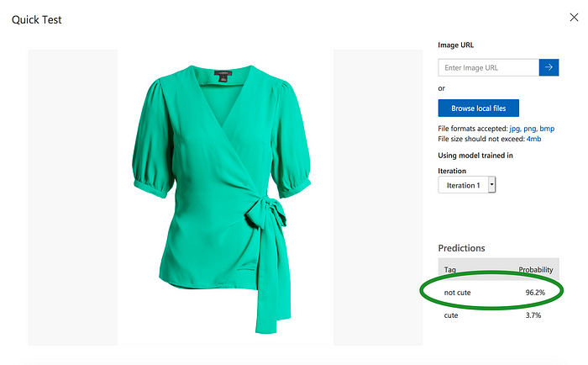Click the 96.2% probability value
This screenshot has width=588, height=365.
[x=535, y=293]
